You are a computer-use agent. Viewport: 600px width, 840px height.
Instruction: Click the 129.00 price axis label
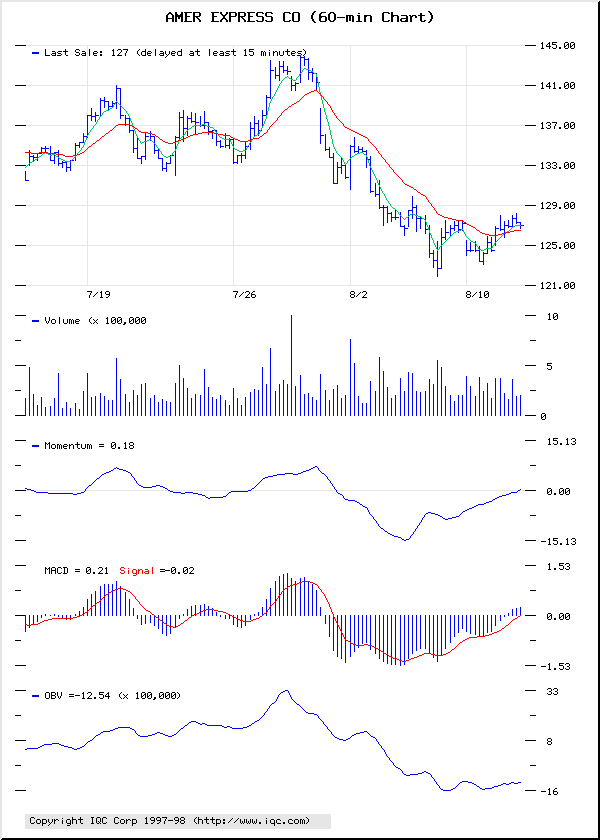click(557, 206)
